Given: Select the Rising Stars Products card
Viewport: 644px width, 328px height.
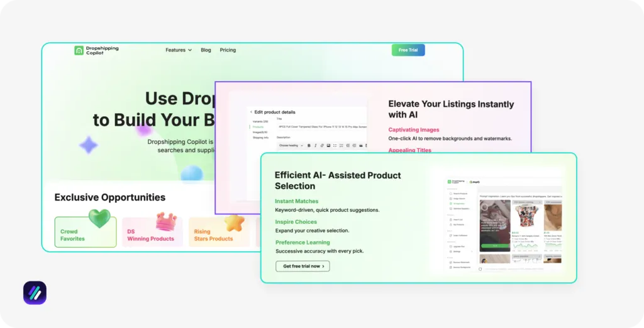Looking at the screenshot, I should point(219,232).
